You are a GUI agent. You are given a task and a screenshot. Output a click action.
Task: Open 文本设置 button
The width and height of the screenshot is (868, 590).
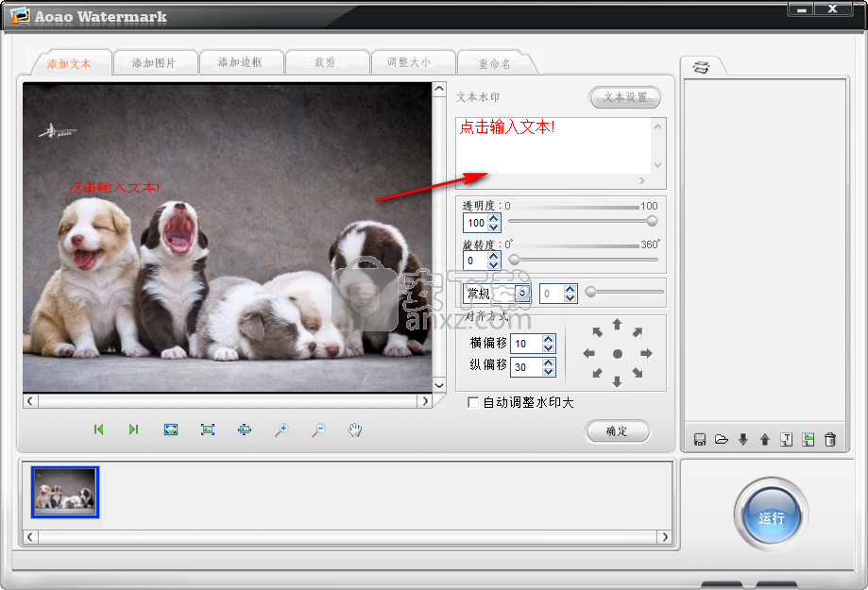tap(625, 97)
